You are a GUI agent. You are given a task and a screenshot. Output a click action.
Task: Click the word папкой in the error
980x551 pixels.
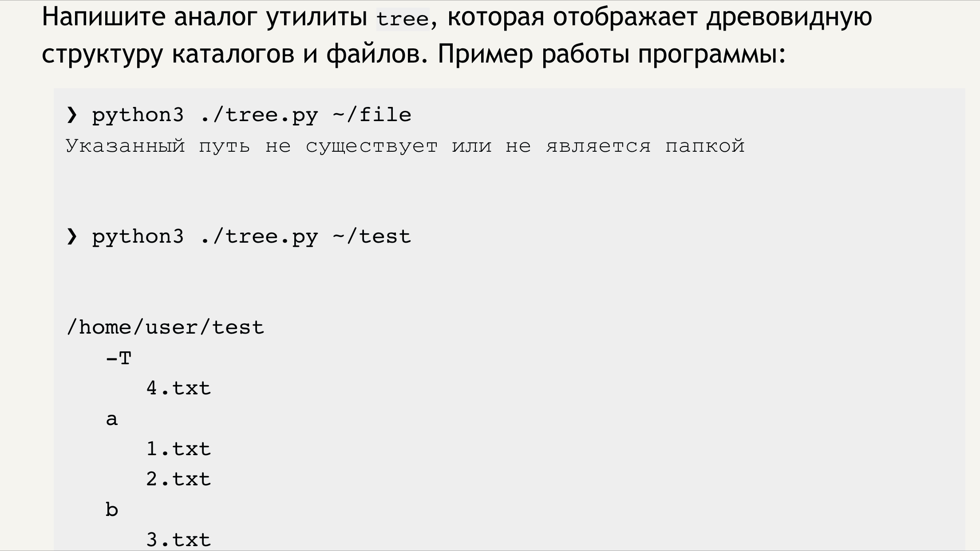tap(704, 146)
